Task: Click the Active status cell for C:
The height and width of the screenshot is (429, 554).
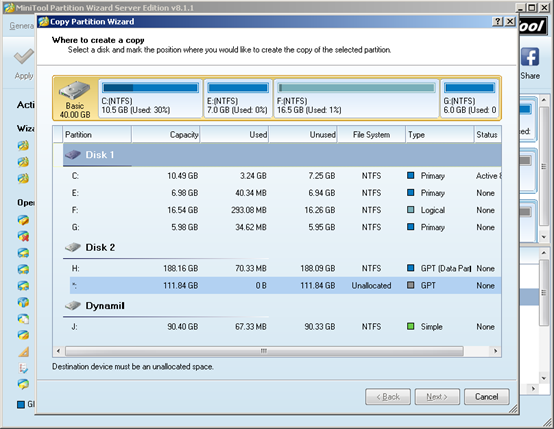Action: coord(489,176)
